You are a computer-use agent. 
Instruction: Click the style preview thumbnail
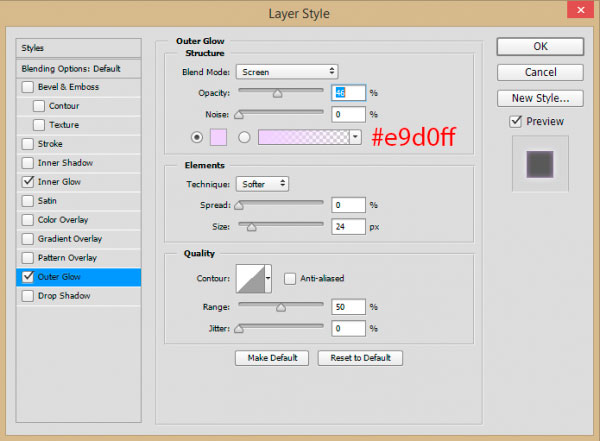click(540, 164)
